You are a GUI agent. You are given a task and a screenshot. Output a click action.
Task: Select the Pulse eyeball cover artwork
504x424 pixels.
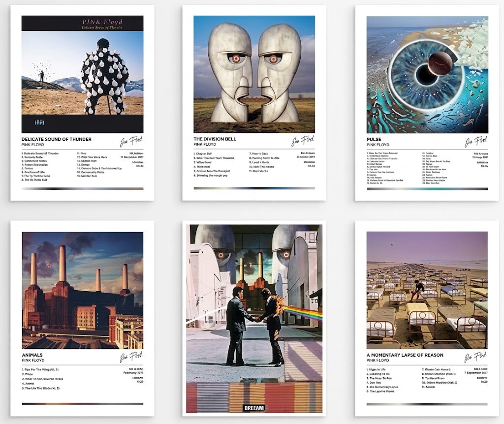427,75
